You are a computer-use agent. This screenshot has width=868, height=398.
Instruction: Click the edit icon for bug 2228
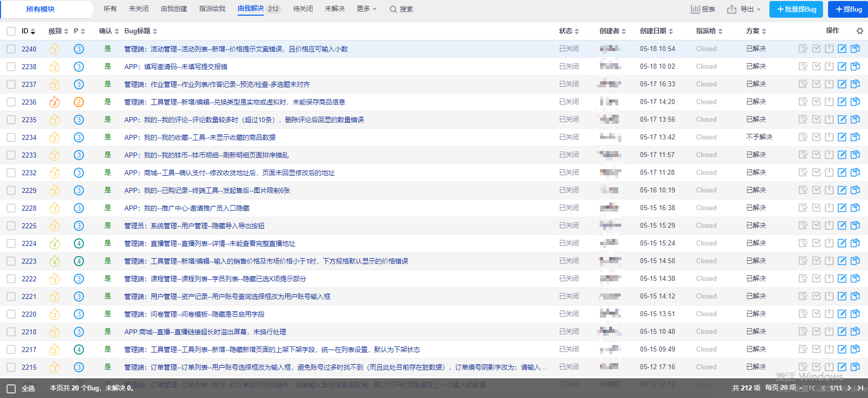coord(842,208)
